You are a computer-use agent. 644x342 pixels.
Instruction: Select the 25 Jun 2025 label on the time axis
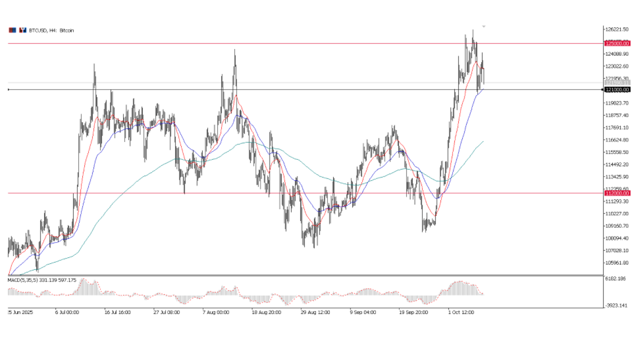(x=20, y=312)
